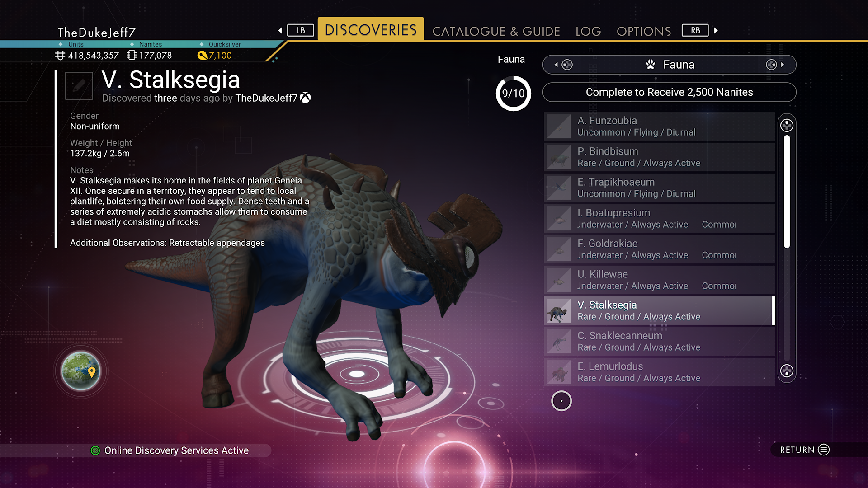Image resolution: width=868 pixels, height=488 pixels.
Task: Select E. Lemurlodus list entry
Action: click(659, 372)
